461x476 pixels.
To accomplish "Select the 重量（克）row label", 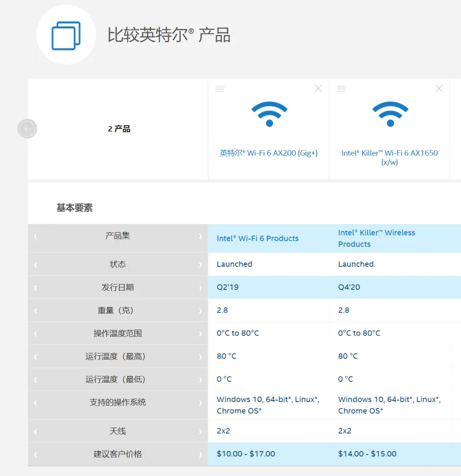I will pyautogui.click(x=115, y=310).
